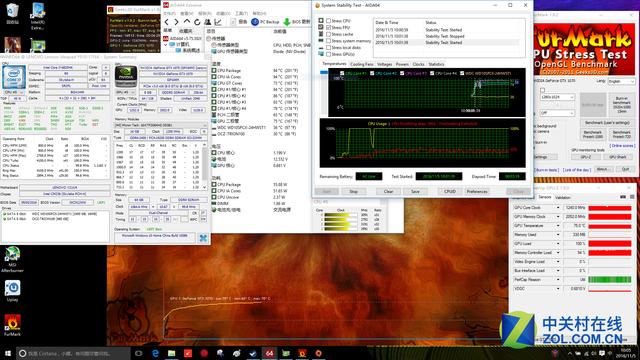Launch MSI Afterburner from the desktop
Image resolution: width=640 pixels, height=360 pixels.
12,259
